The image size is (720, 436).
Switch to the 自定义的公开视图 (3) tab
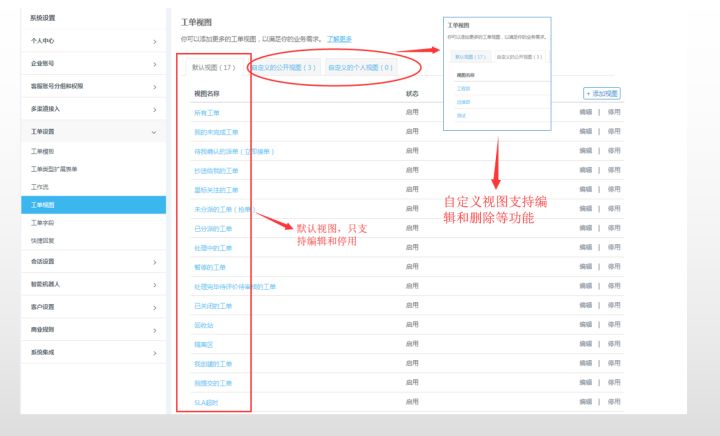click(x=283, y=68)
